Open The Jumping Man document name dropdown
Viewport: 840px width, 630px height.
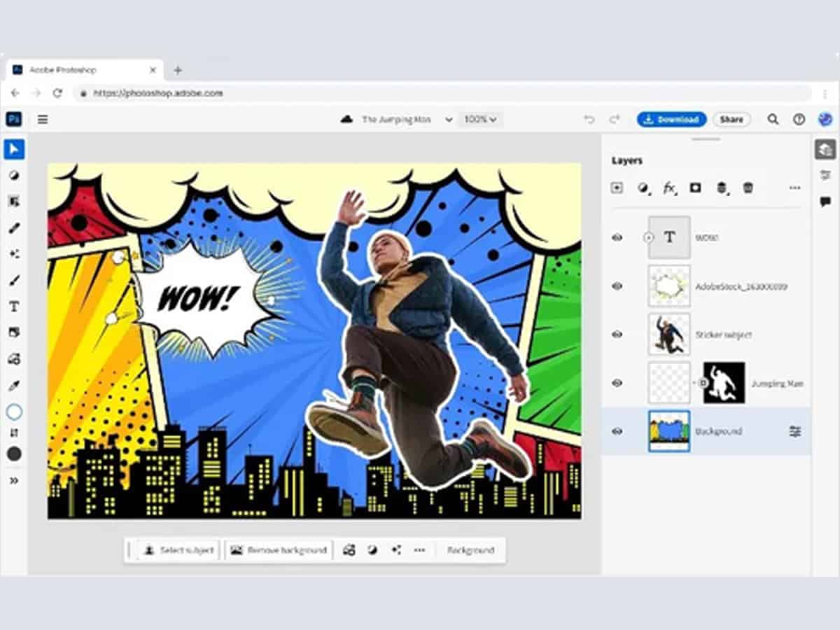(407, 119)
